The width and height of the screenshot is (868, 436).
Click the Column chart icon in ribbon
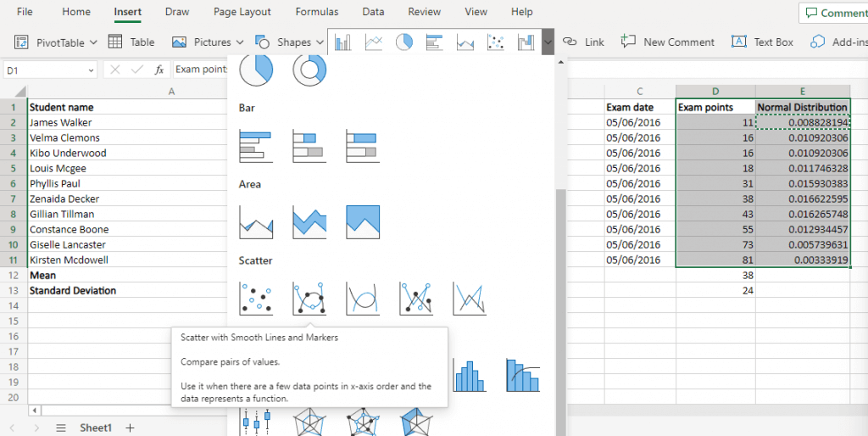tap(343, 42)
